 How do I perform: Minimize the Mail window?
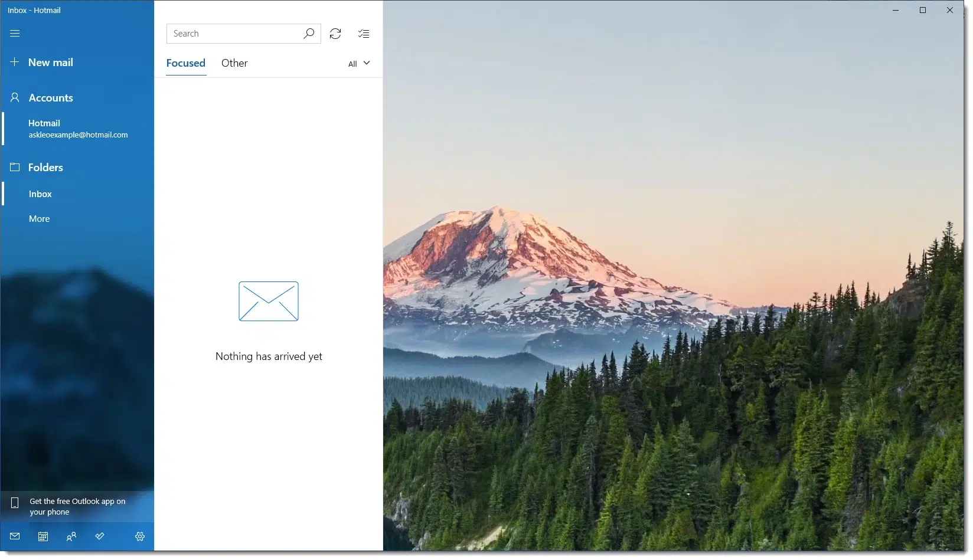pyautogui.click(x=896, y=10)
